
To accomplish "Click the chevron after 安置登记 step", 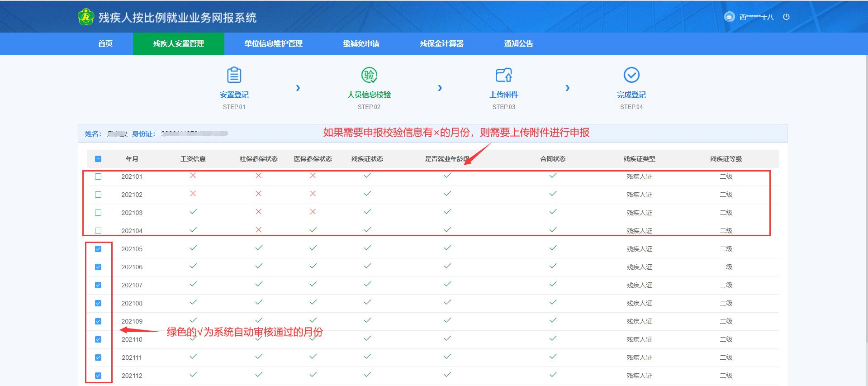I will pos(298,88).
